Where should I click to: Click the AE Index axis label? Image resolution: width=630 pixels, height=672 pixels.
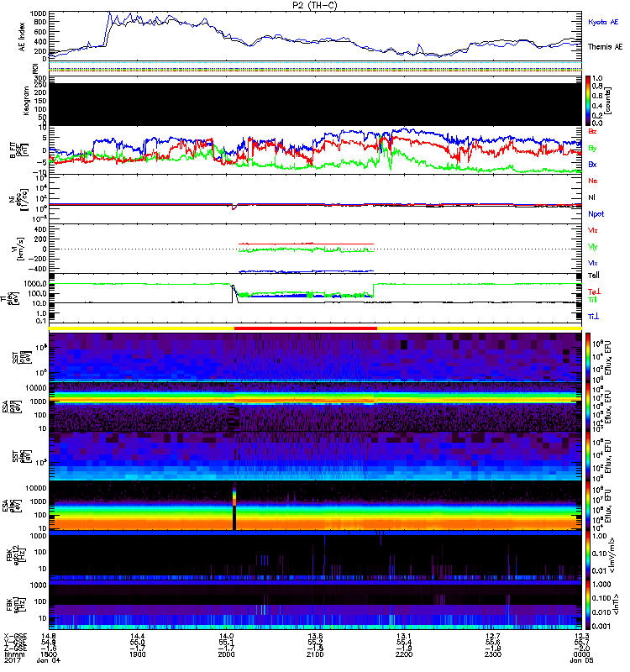click(22, 36)
